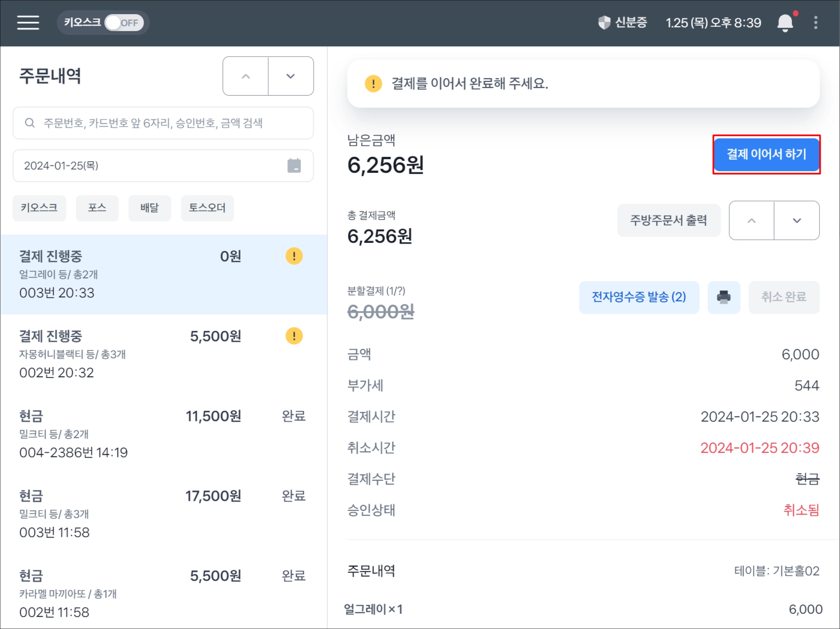
Task: Toggle the 키오스크 OFF switch
Action: click(123, 23)
